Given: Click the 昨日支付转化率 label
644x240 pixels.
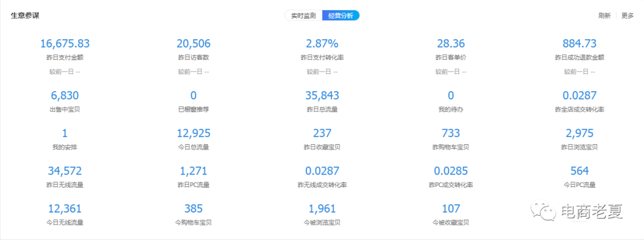Looking at the screenshot, I should point(322,57).
